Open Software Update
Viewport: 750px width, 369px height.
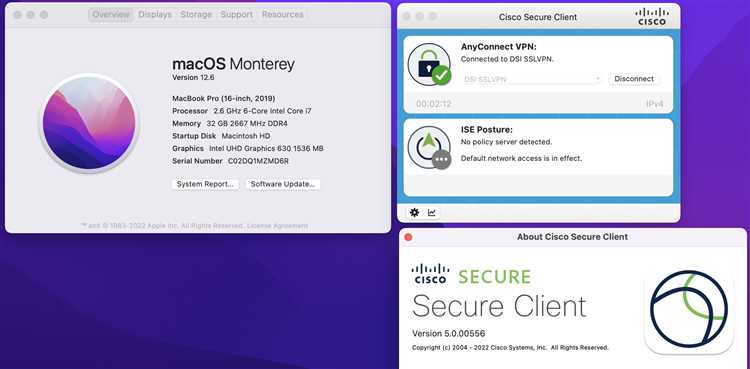283,184
